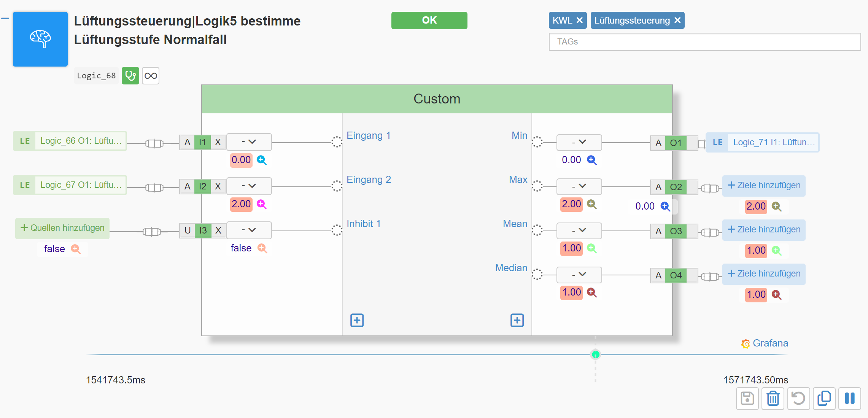
Task: Collapse the logic panel with minus
Action: [5, 18]
